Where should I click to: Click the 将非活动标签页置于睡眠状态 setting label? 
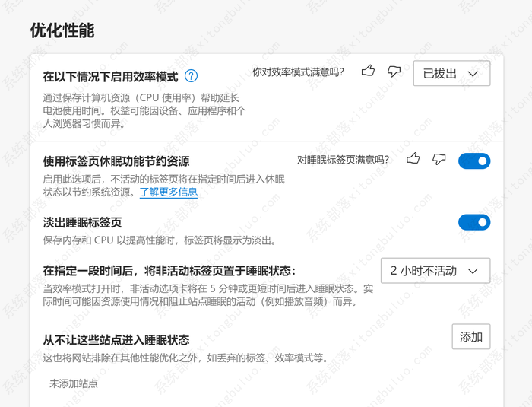(x=169, y=271)
